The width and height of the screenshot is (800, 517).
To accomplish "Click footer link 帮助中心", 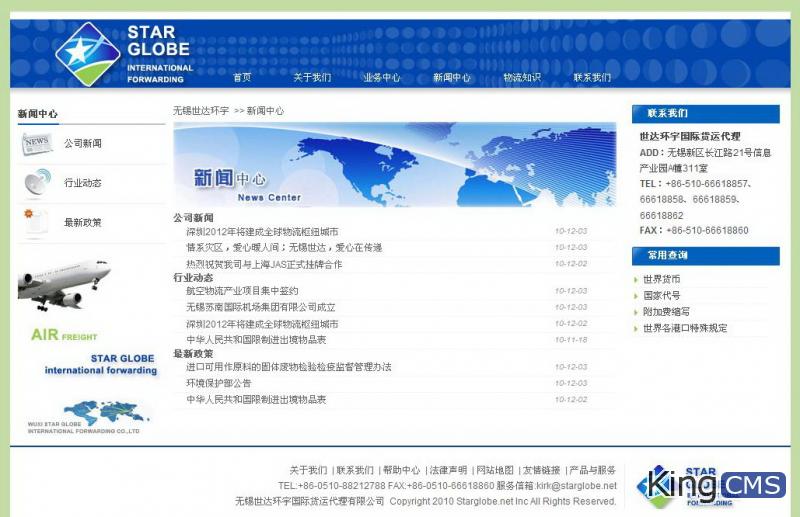I will (x=402, y=470).
